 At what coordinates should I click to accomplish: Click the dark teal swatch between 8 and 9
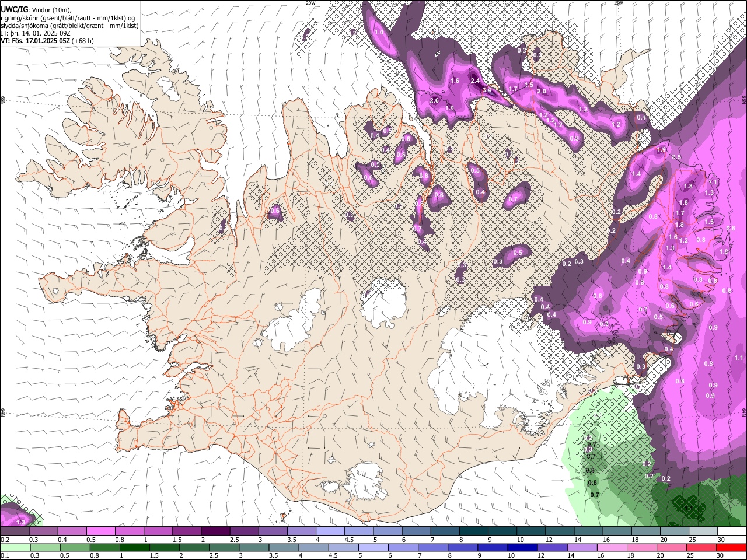(x=473, y=531)
